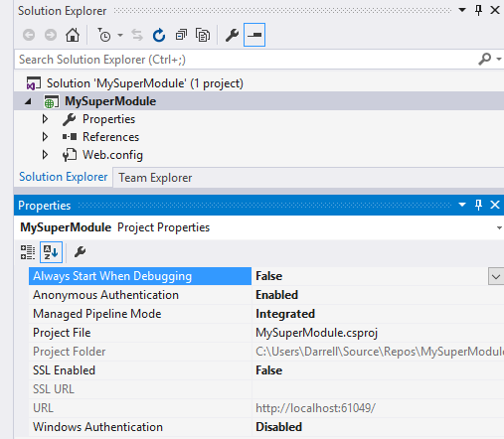Open Always Start When Debugging value dropdown
Screen dimensions: 504x439
(x=496, y=276)
